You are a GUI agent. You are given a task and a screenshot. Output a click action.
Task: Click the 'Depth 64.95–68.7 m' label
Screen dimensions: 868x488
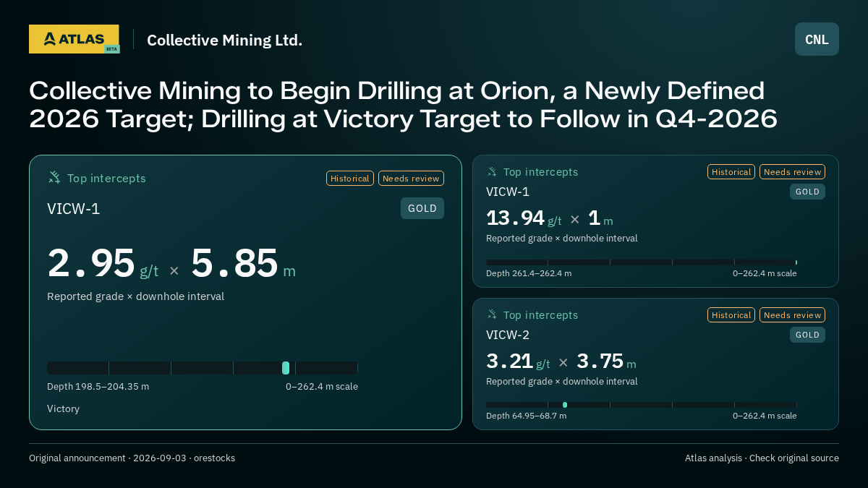click(x=526, y=416)
